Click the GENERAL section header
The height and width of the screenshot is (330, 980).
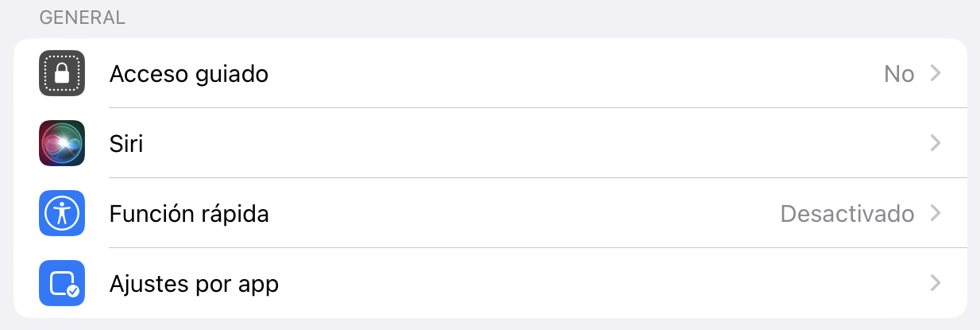tap(83, 17)
